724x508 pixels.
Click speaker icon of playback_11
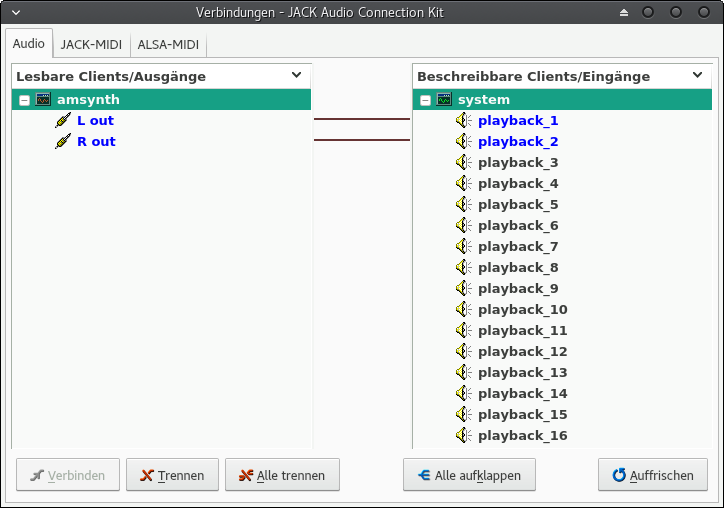[x=464, y=330]
